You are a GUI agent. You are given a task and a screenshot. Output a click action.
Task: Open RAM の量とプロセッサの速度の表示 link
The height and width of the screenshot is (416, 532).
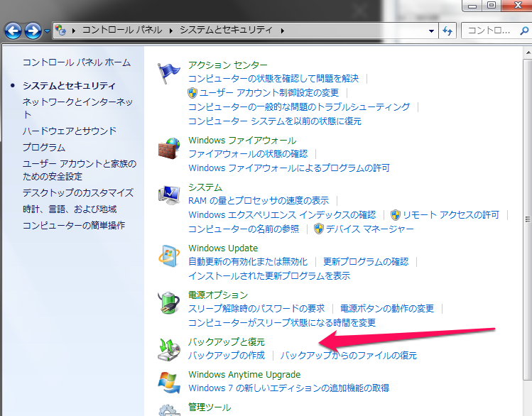point(259,201)
